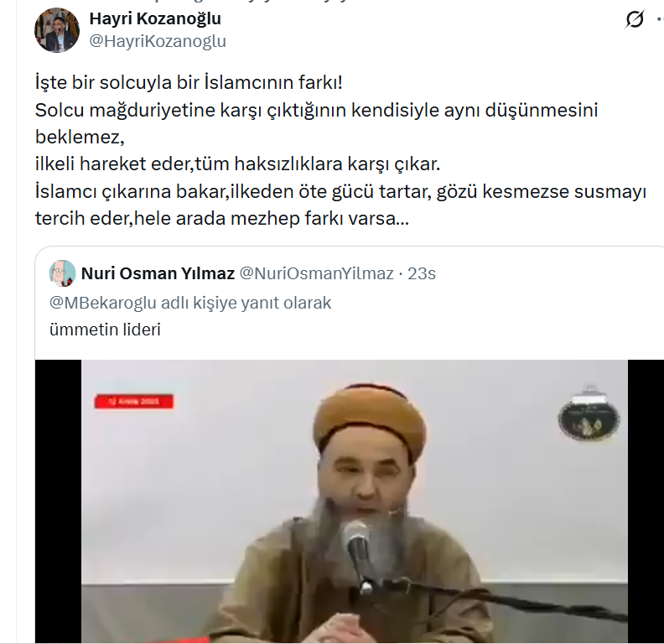Click the video's left black letterbox bar
This screenshot has width=664, height=644.
click(58, 501)
